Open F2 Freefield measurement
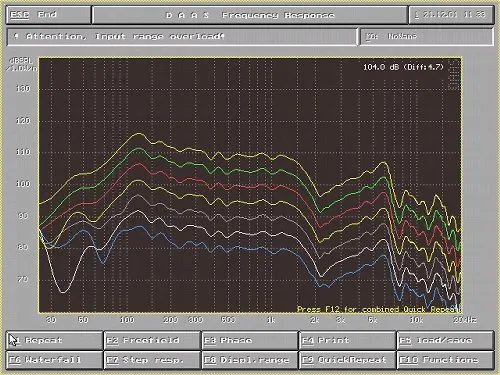The height and width of the screenshot is (375, 500). point(152,340)
